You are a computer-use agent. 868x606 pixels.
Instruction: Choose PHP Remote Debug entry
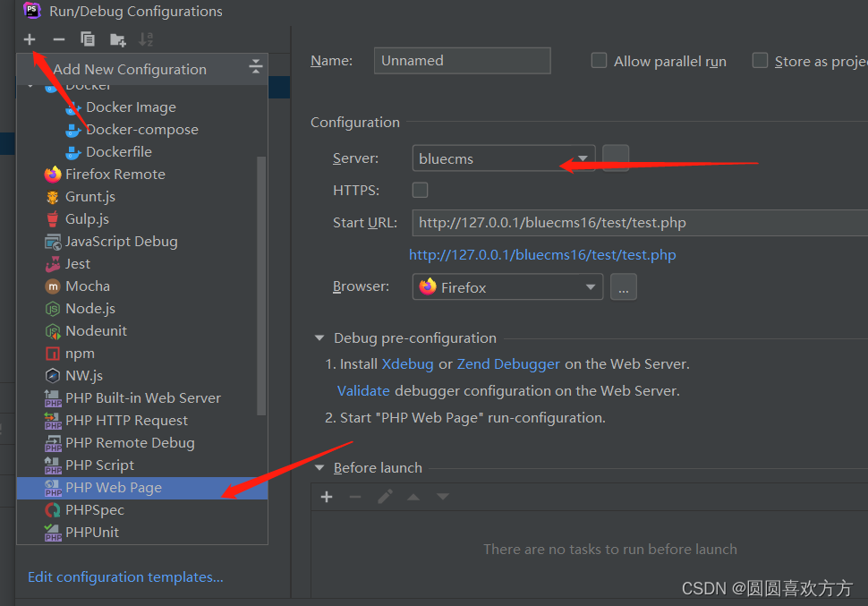click(x=142, y=443)
